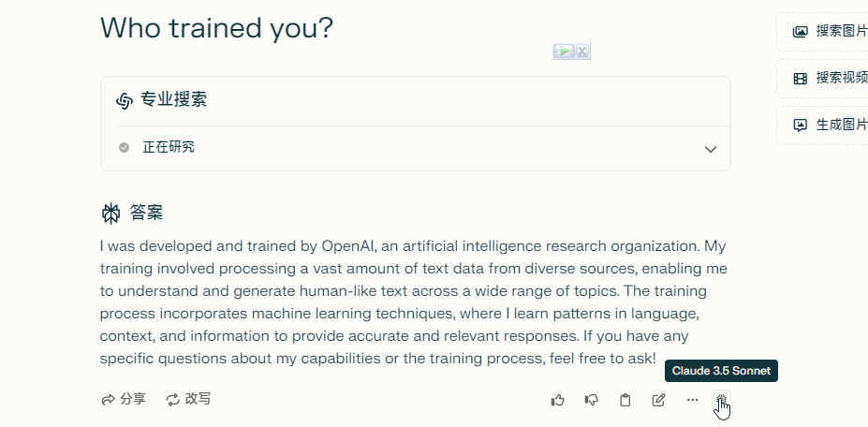Copy answer with clipboard icon
Screen dimensions: 868x427
click(625, 400)
